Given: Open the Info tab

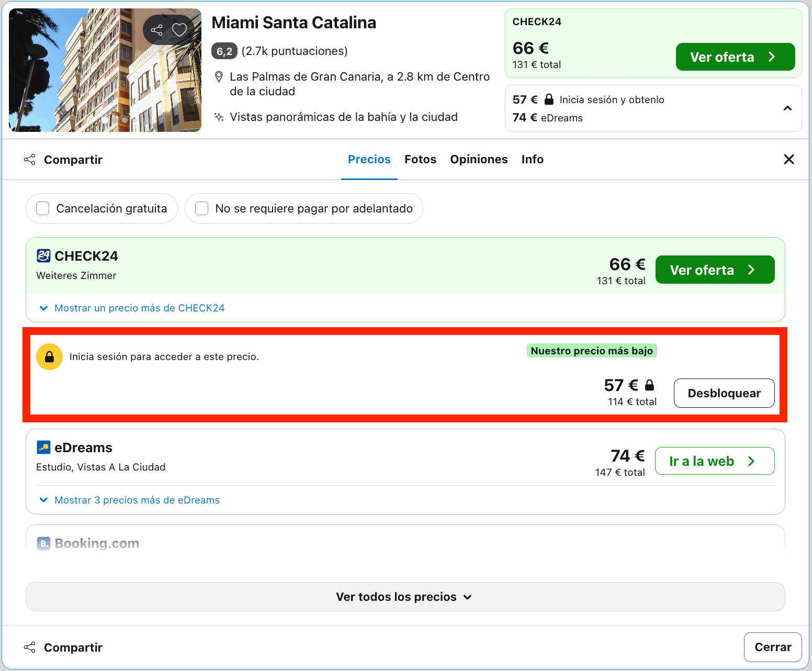Looking at the screenshot, I should (x=533, y=159).
